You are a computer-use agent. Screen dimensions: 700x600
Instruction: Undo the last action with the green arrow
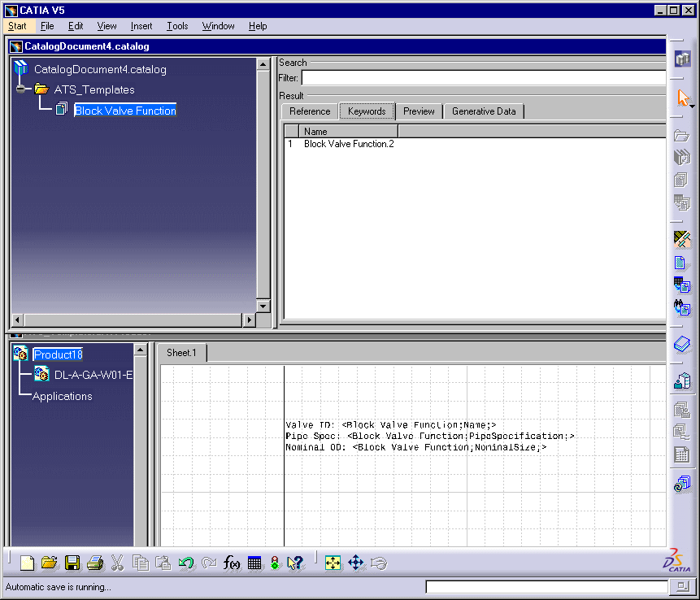coord(185,563)
